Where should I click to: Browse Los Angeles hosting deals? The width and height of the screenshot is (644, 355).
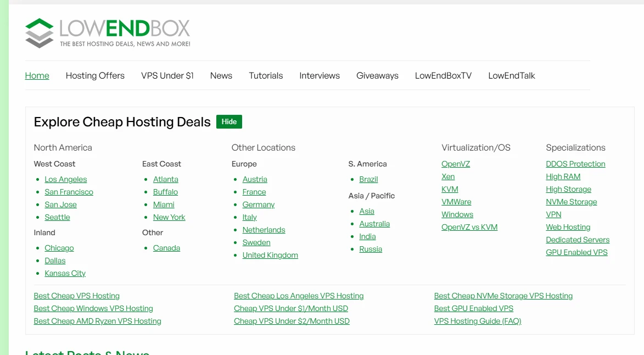click(66, 179)
